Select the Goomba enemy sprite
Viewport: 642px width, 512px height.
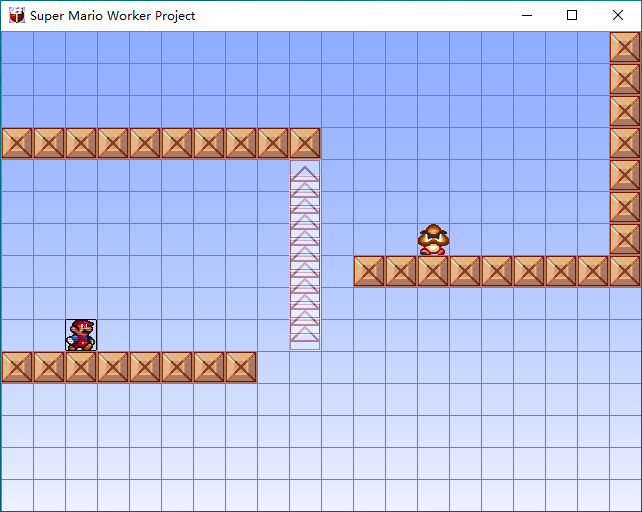point(433,240)
